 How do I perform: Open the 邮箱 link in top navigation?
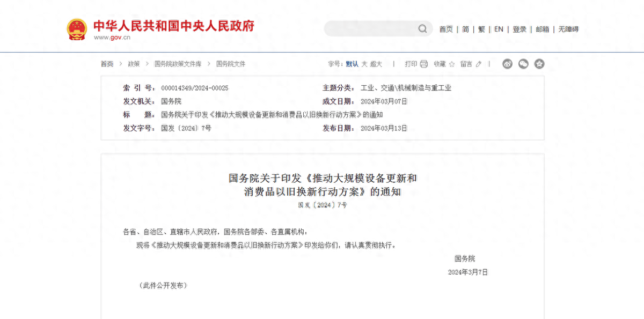[x=543, y=29]
